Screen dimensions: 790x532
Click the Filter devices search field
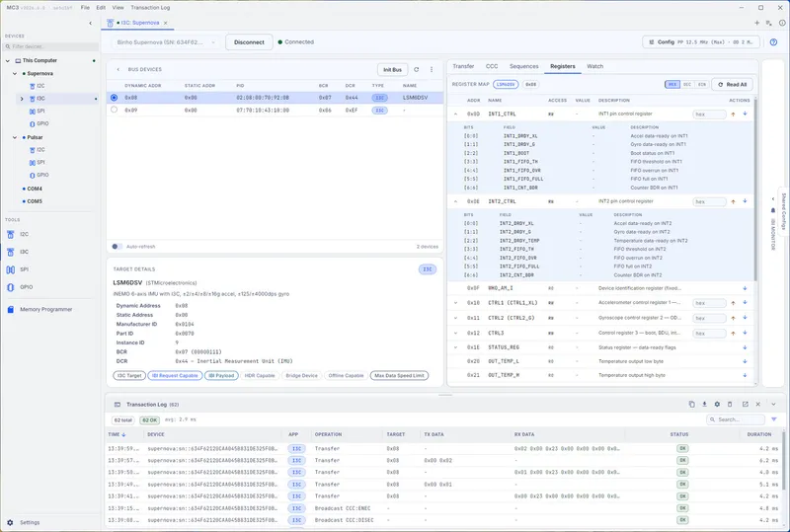coord(50,46)
